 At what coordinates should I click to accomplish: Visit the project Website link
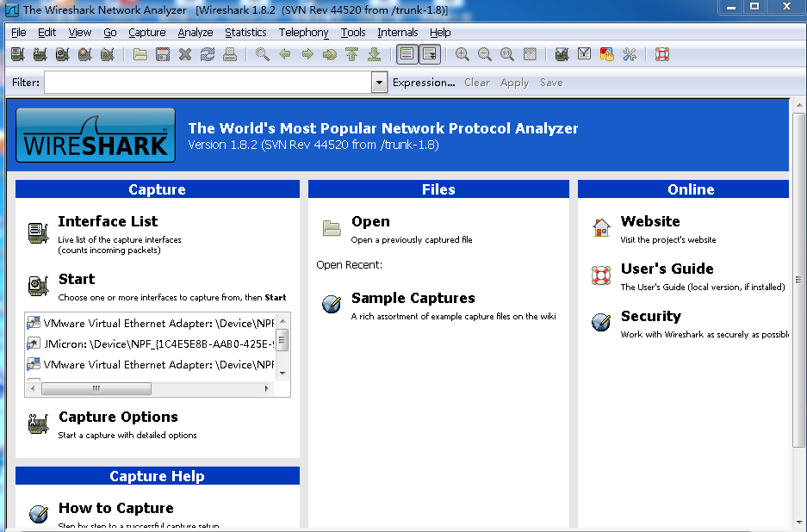point(650,221)
